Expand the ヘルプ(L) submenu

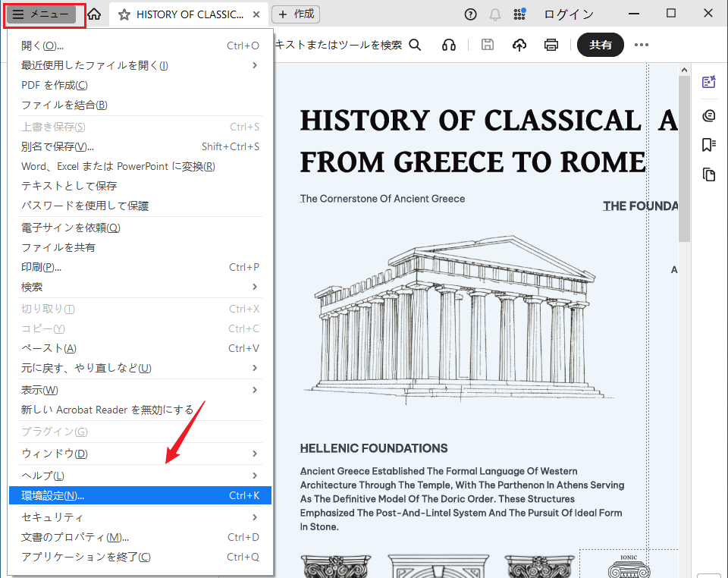click(x=140, y=476)
